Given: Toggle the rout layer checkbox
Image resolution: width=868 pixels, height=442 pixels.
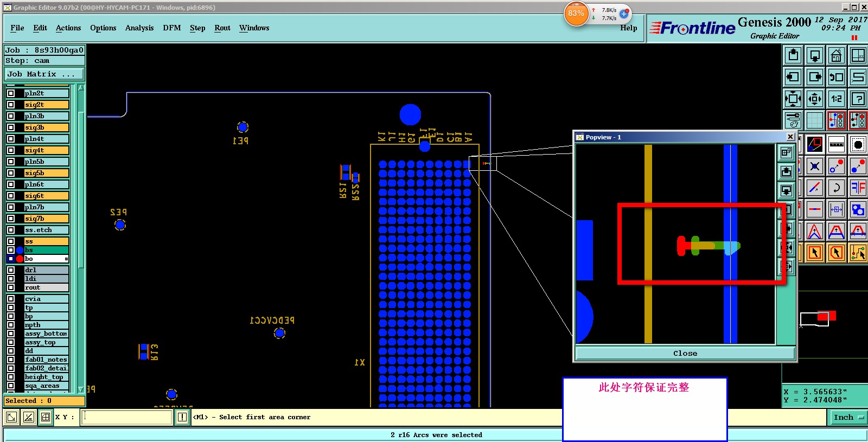Looking at the screenshot, I should [11, 287].
